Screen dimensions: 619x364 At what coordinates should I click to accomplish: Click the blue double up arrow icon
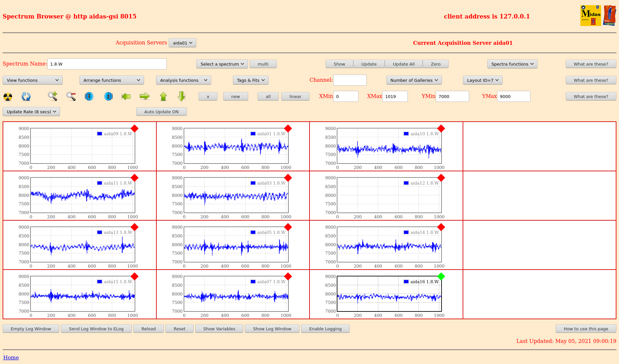coord(108,96)
